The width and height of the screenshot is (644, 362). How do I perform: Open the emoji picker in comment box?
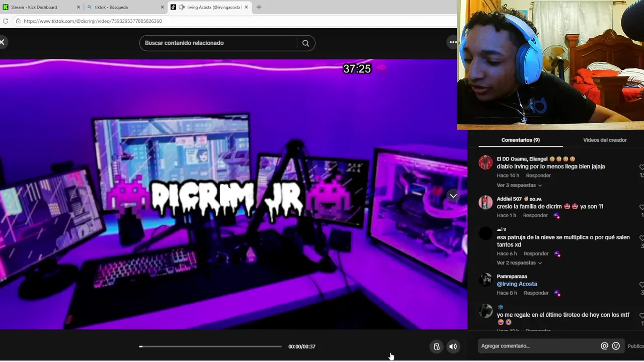[616, 346]
